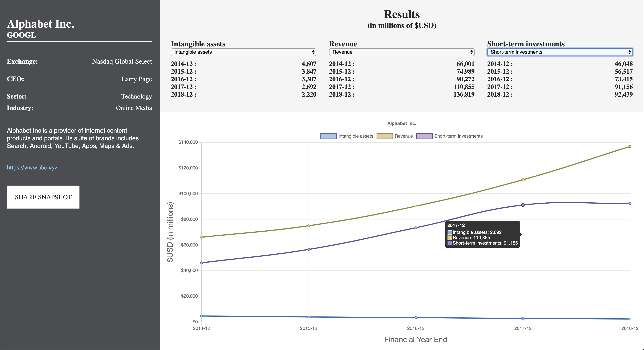Click the Alphabet Inc. chart title
Image resolution: width=644 pixels, height=350 pixels.
[x=401, y=123]
